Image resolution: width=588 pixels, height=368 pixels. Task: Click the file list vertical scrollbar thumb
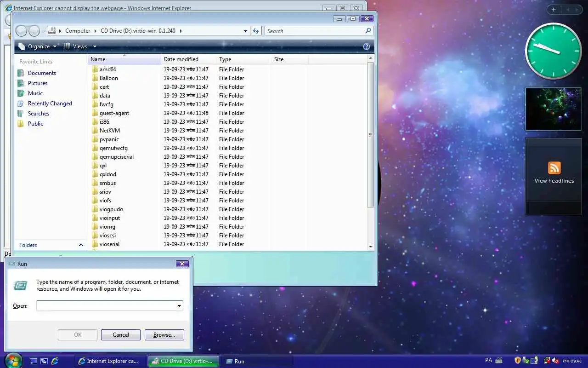pyautogui.click(x=370, y=135)
